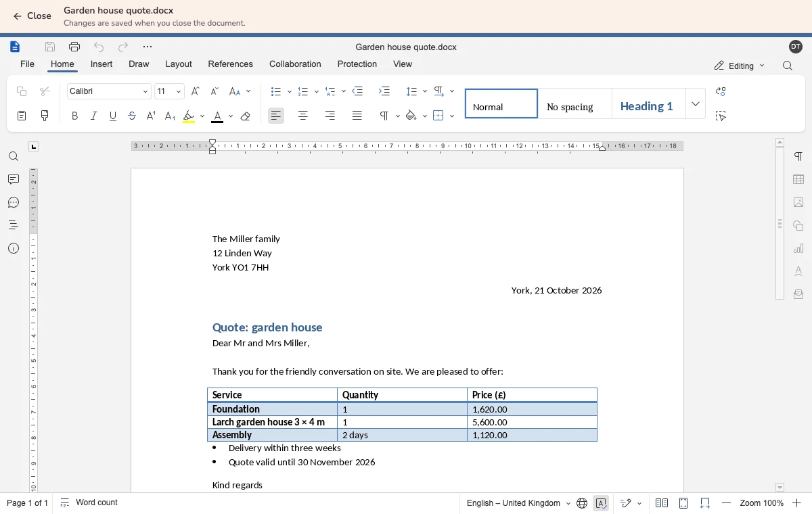Zoom in with the plus button
This screenshot has width=812, height=514.
click(x=797, y=503)
